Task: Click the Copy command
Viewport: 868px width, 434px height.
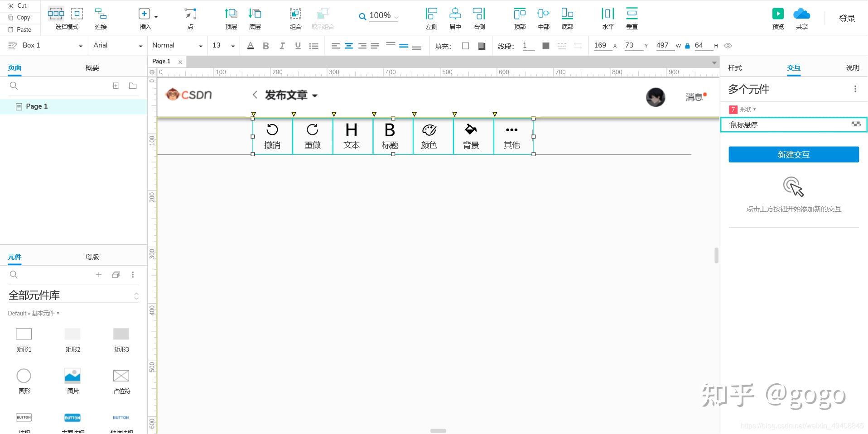Action: coord(19,17)
